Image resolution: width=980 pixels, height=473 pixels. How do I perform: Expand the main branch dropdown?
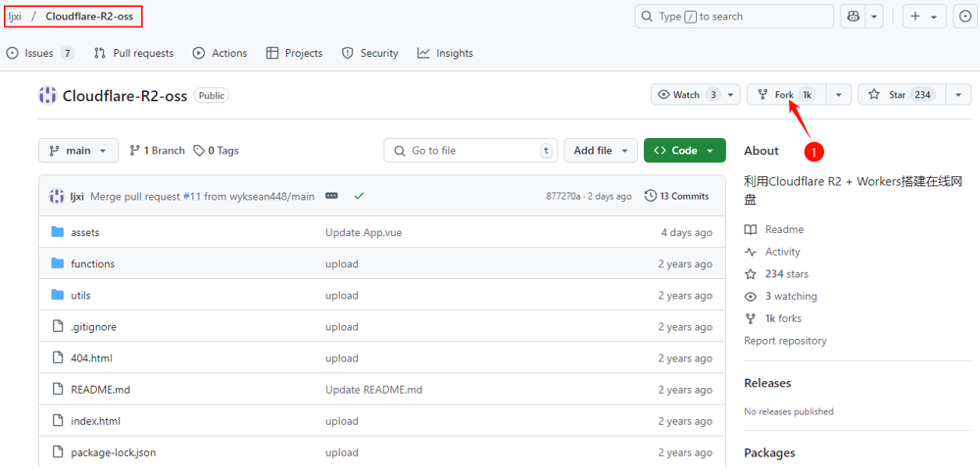(x=78, y=151)
